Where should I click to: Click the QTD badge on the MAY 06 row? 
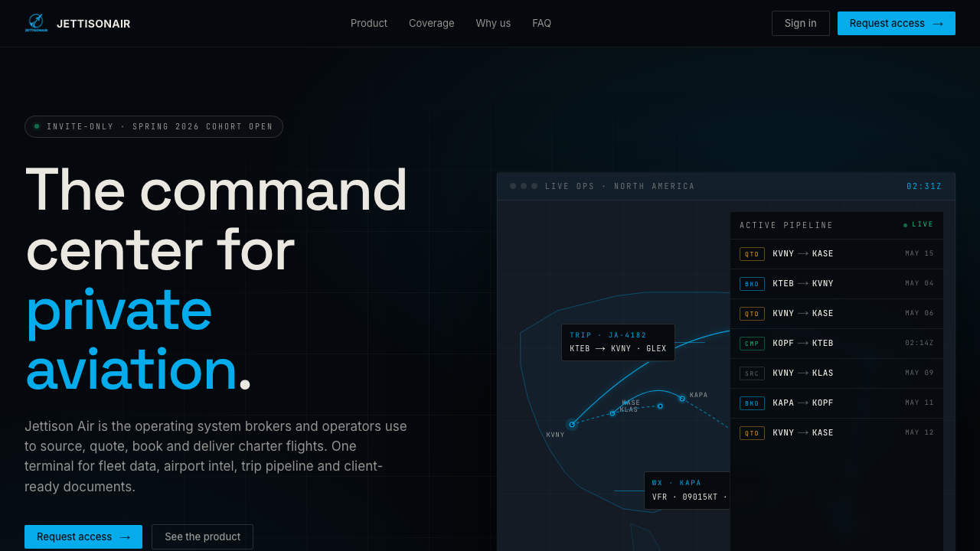pos(752,314)
